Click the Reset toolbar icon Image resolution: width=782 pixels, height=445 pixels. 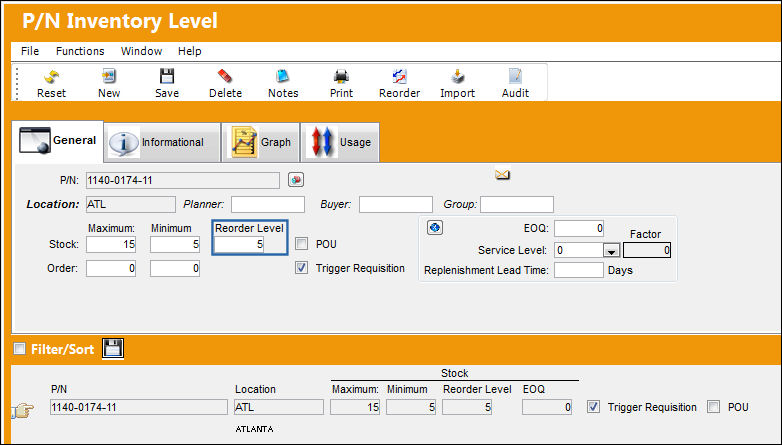pyautogui.click(x=51, y=76)
